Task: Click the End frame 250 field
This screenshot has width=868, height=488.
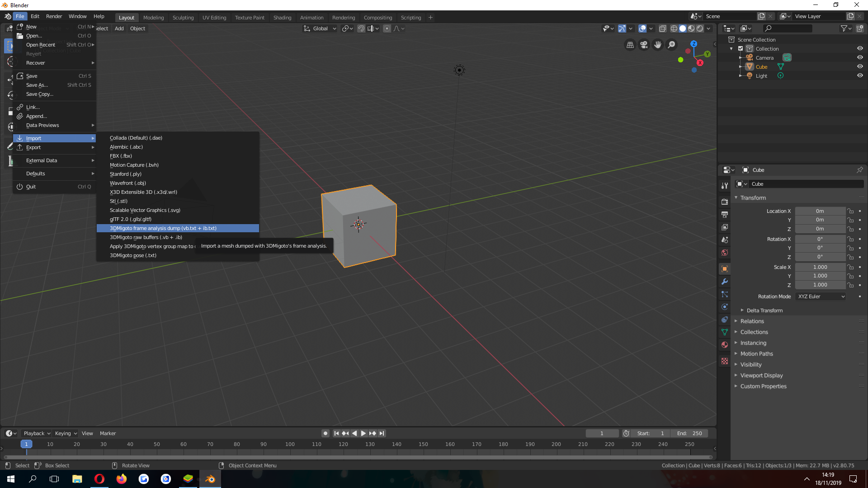Action: click(689, 433)
